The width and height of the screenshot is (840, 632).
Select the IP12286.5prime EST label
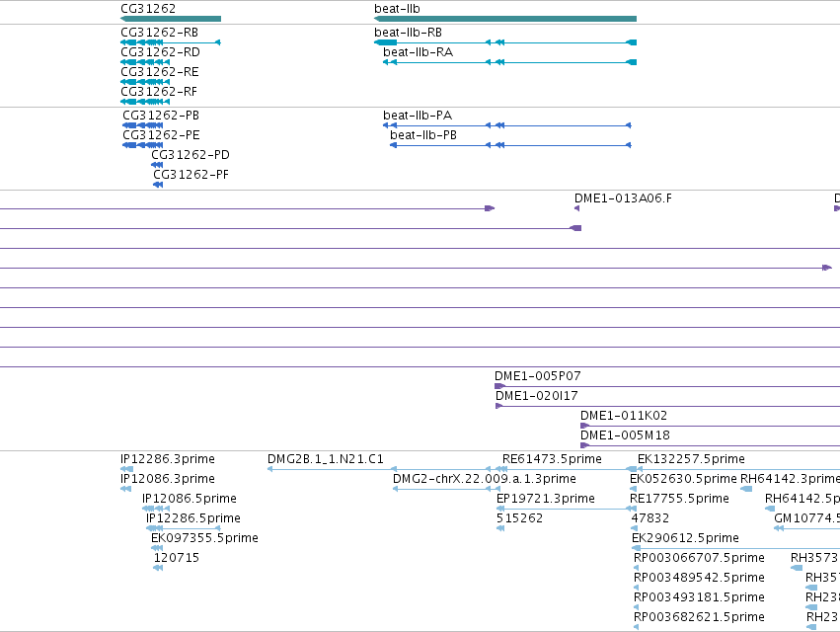pos(193,518)
